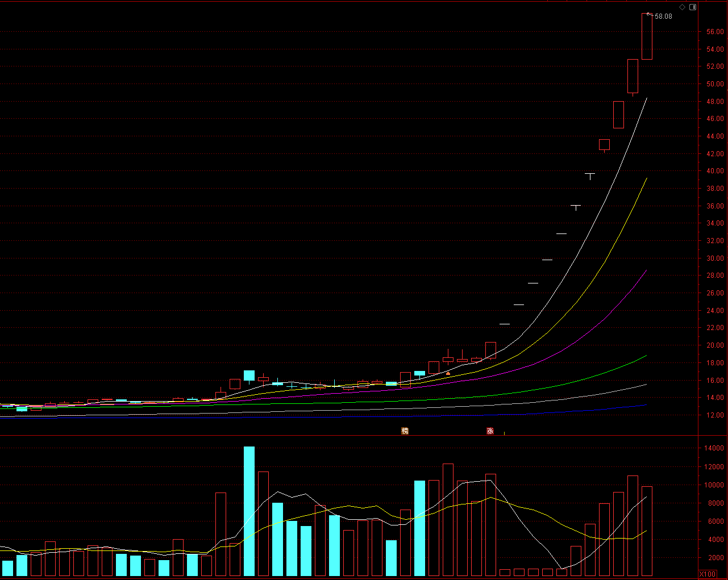The height and width of the screenshot is (580, 728).
Task: Open the 涨 event marker on the timeline
Action: coord(490,431)
